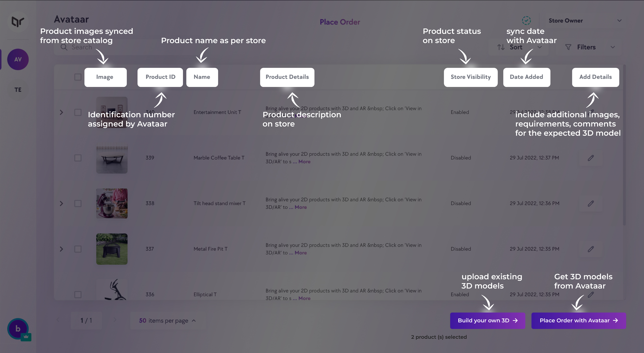This screenshot has width=644, height=353.
Task: Click Build your own 3D button
Action: [x=488, y=320]
